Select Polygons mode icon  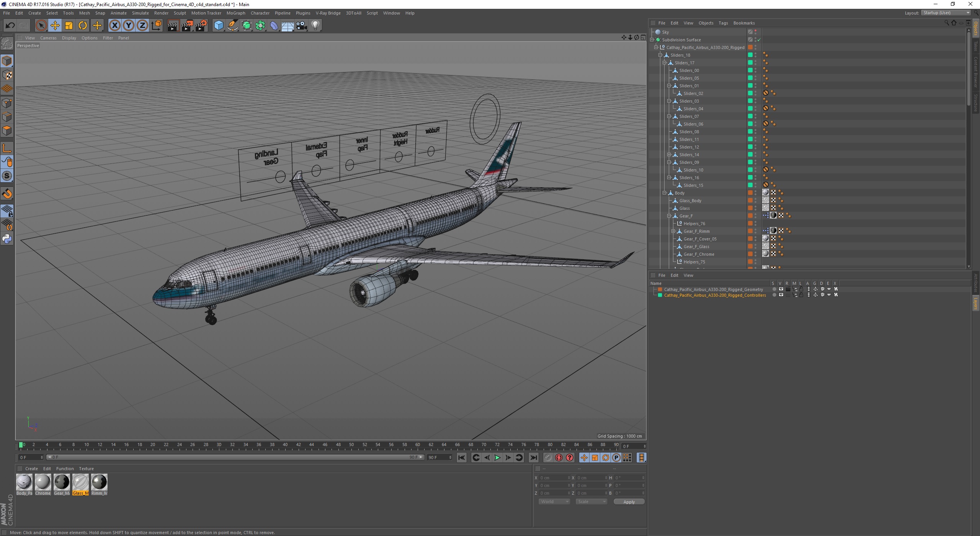(7, 131)
